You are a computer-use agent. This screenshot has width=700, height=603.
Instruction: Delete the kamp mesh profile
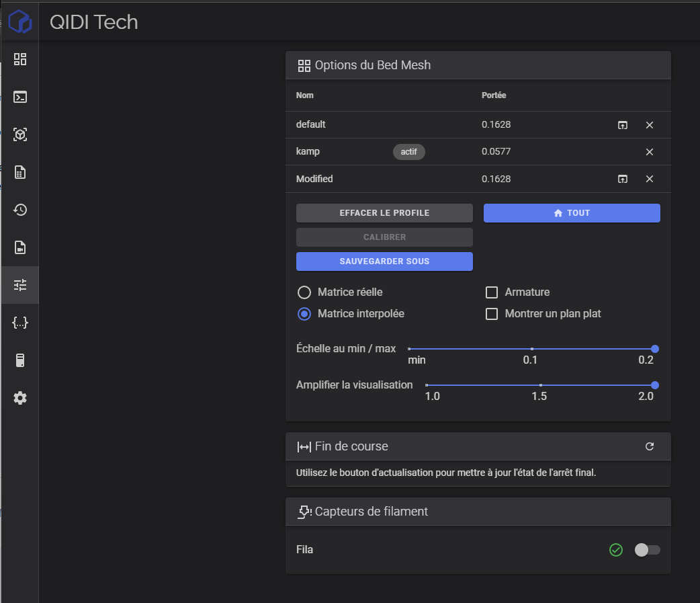coord(650,152)
